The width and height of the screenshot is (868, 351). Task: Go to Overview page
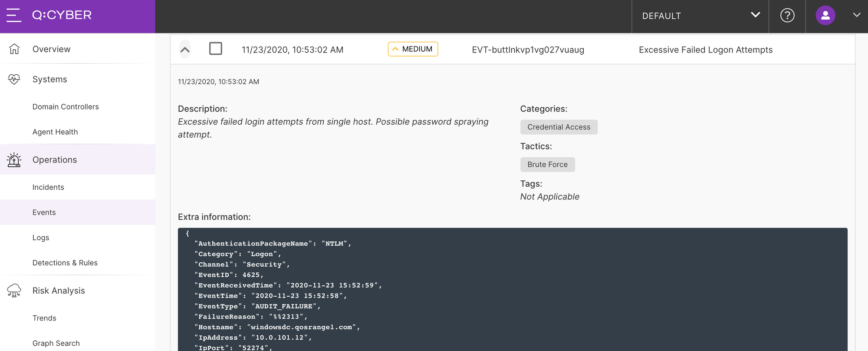(51, 49)
